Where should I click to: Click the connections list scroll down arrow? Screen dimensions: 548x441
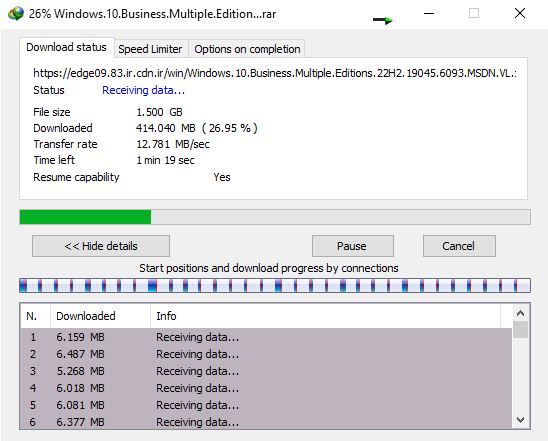pos(520,420)
